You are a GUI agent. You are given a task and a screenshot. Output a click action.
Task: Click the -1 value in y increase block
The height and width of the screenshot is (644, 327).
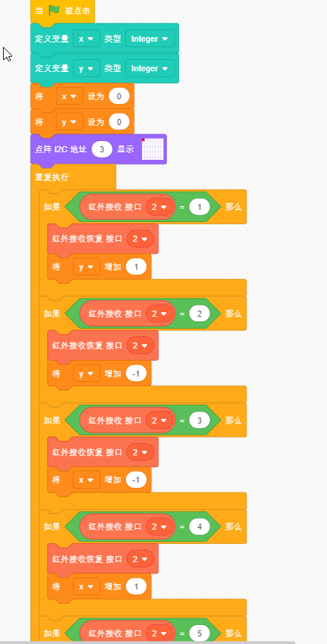pyautogui.click(x=136, y=374)
